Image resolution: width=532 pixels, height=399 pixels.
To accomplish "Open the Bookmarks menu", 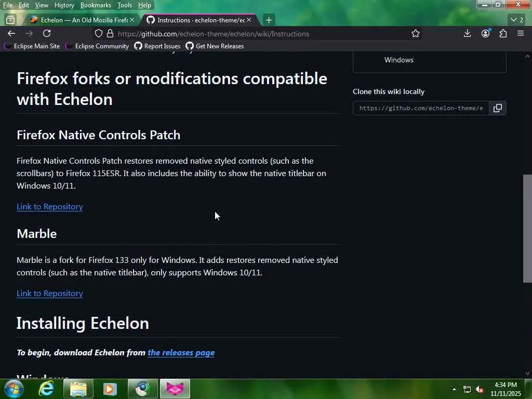I will pos(96,5).
